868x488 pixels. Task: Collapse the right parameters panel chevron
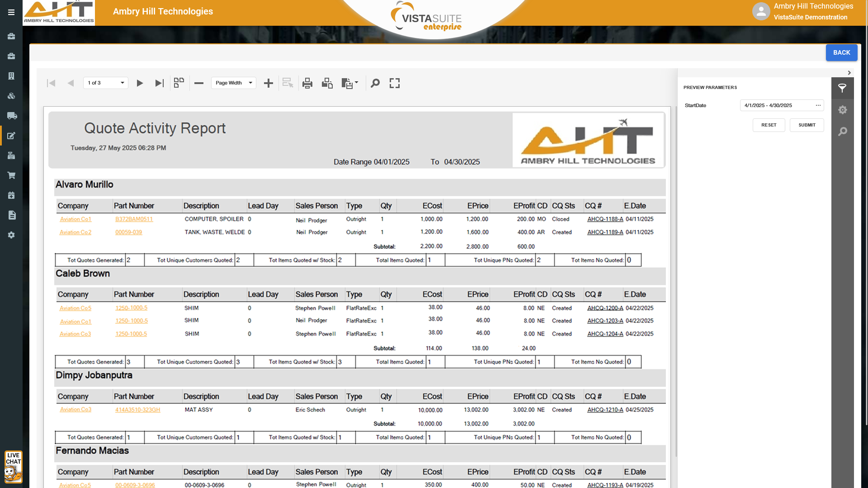849,73
